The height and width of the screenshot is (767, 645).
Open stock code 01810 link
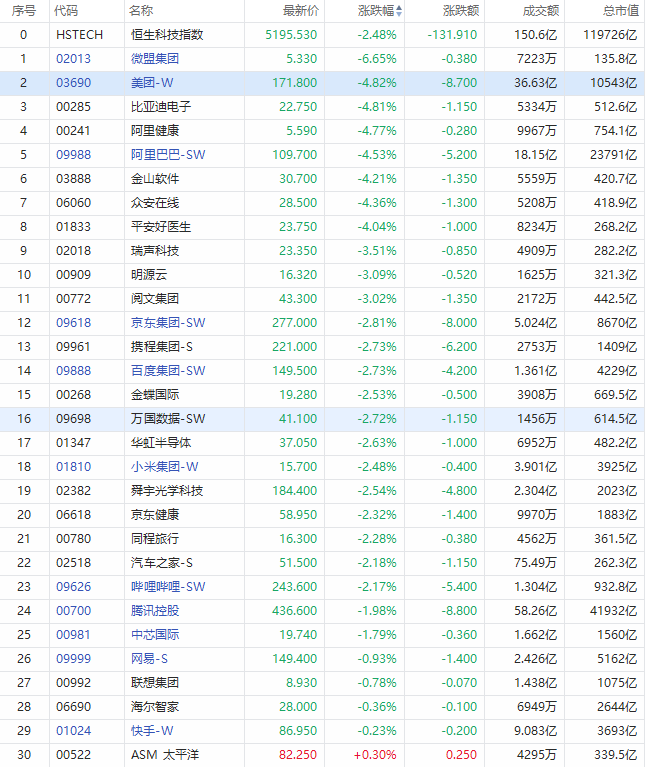[73, 466]
